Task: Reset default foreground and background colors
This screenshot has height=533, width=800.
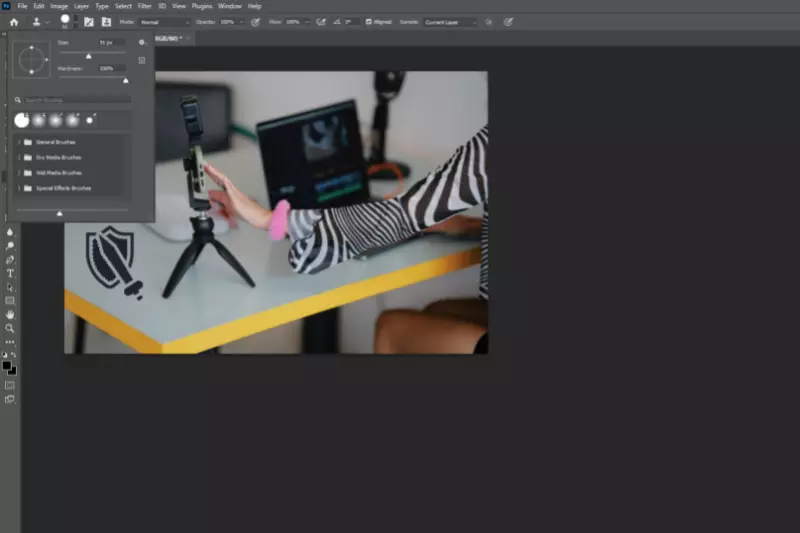Action: tap(5, 354)
